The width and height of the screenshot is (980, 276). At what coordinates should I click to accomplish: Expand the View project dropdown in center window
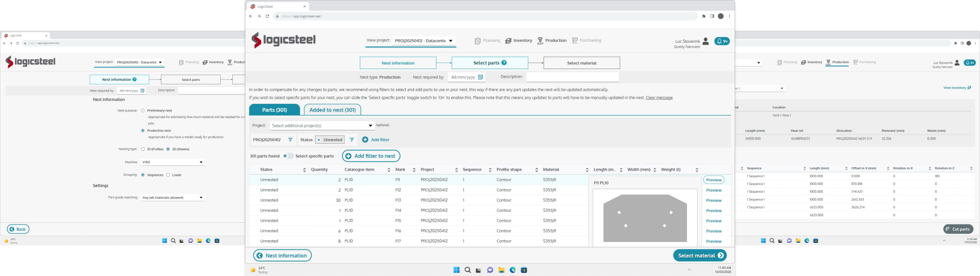(x=451, y=41)
